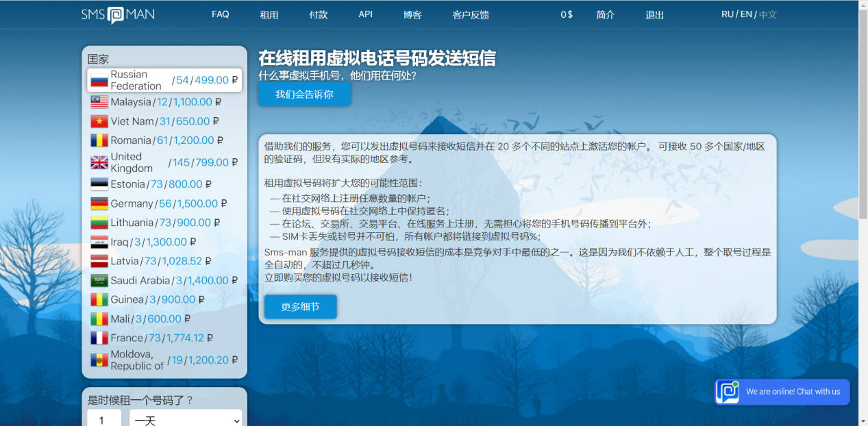Choose the Viet Nam flag icon
Screen dimensions: 868x426
tap(99, 121)
